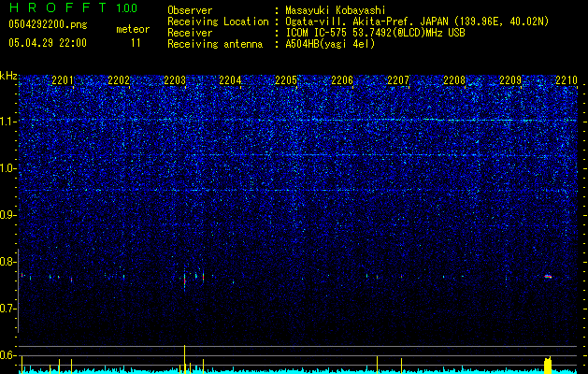Click the 2202 time marker
Screen dimensions: 588x374
tap(119, 80)
